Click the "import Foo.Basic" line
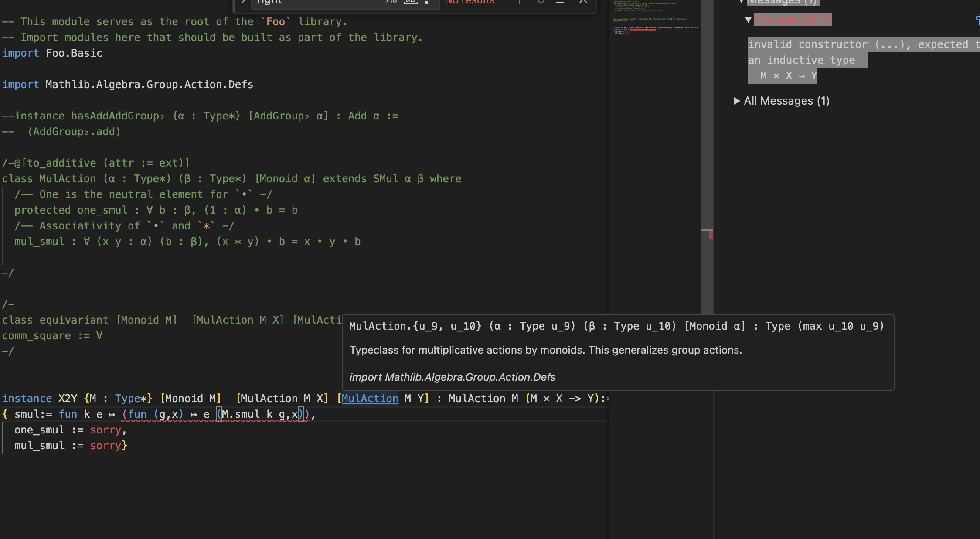The image size is (980, 539). [x=52, y=53]
